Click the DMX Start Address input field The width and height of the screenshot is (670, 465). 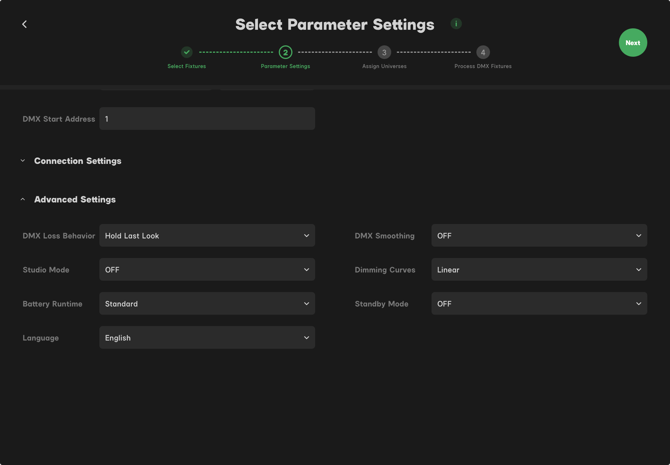pos(207,119)
